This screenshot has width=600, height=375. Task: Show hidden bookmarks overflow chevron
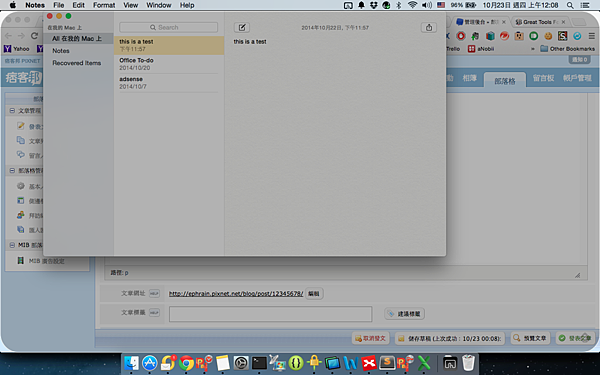532,49
